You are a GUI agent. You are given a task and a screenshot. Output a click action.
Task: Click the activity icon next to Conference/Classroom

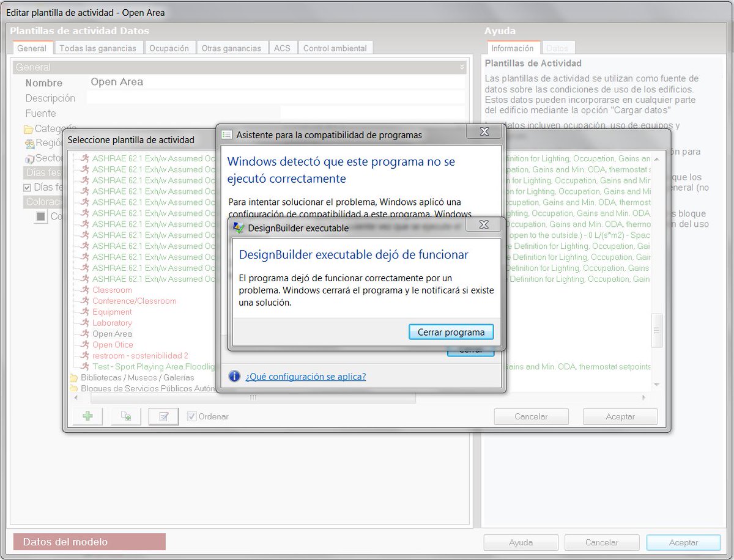point(85,301)
